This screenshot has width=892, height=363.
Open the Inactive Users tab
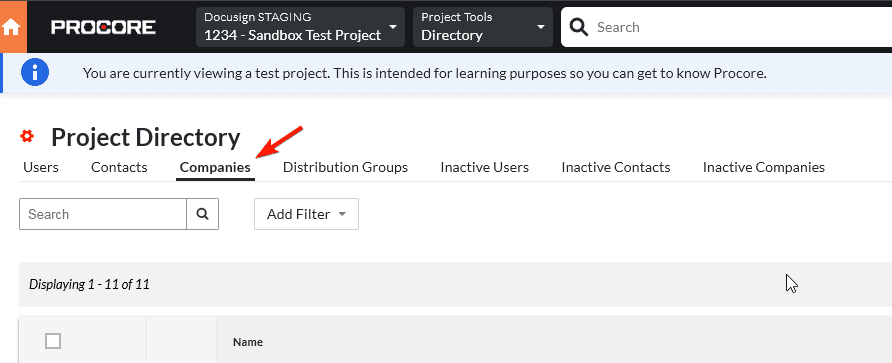point(485,167)
